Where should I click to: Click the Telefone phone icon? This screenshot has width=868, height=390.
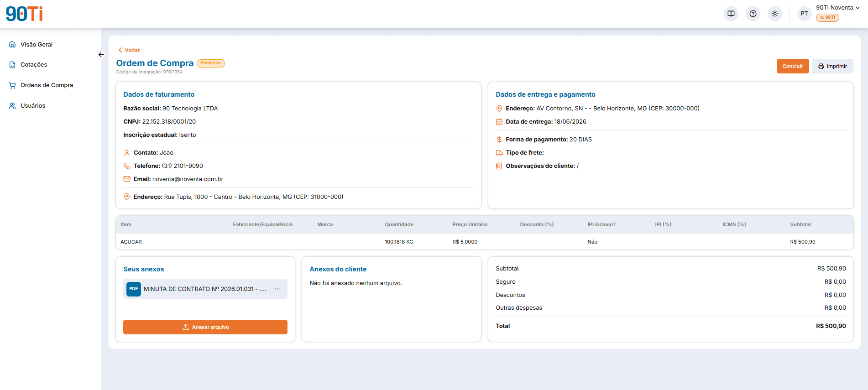pos(127,166)
